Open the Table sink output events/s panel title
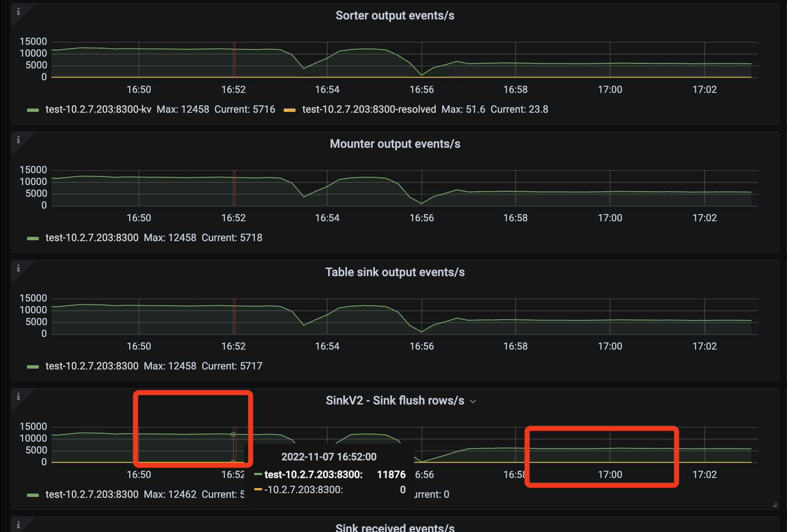The height and width of the screenshot is (532, 787). point(395,272)
